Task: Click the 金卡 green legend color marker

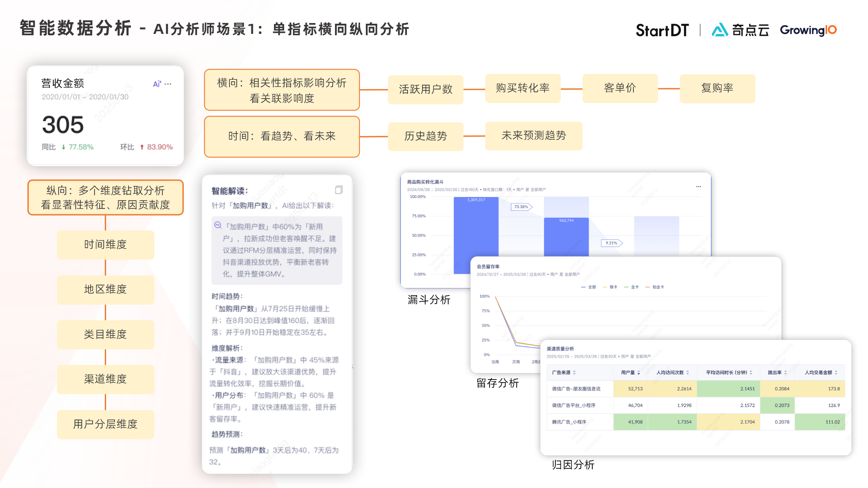Action: click(x=626, y=287)
